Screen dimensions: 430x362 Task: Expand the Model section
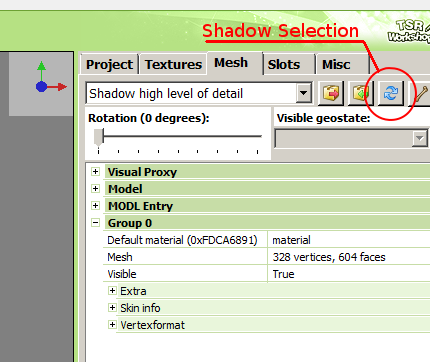pyautogui.click(x=95, y=188)
